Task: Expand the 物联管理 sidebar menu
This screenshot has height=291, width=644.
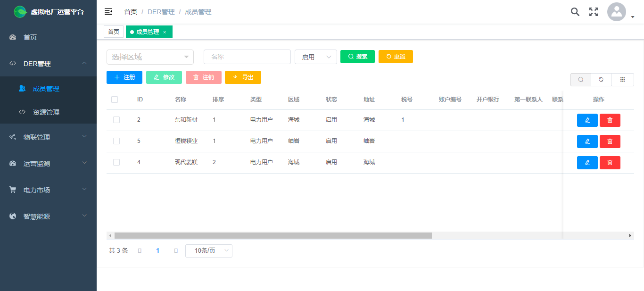Action: [x=48, y=137]
